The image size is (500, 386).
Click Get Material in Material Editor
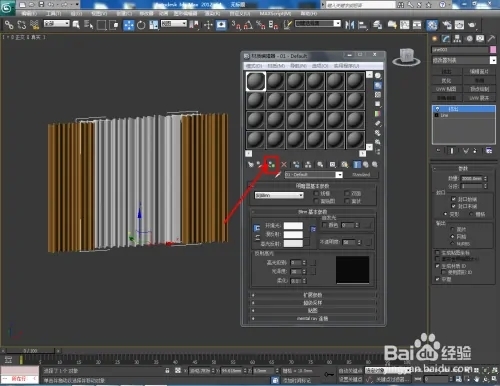[x=250, y=164]
